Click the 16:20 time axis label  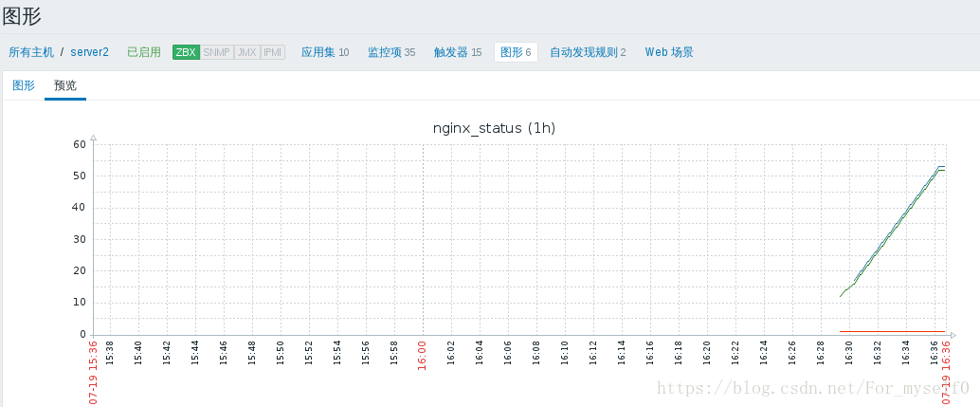pos(707,352)
